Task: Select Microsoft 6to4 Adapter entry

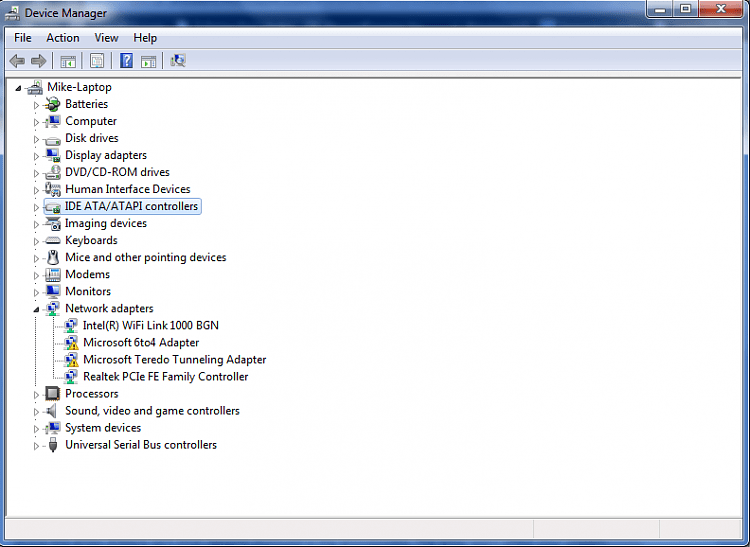Action: coord(141,343)
